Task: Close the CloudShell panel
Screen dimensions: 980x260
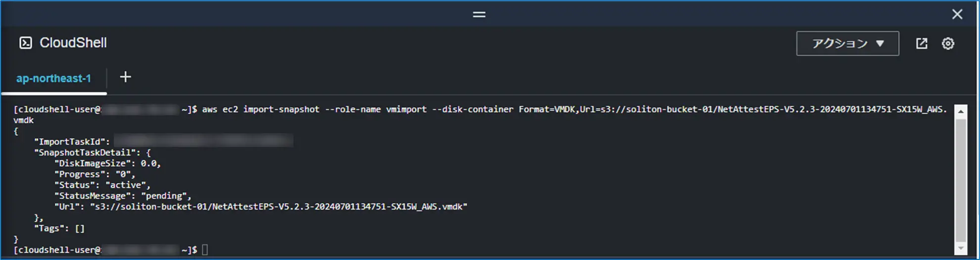Action: tap(957, 14)
